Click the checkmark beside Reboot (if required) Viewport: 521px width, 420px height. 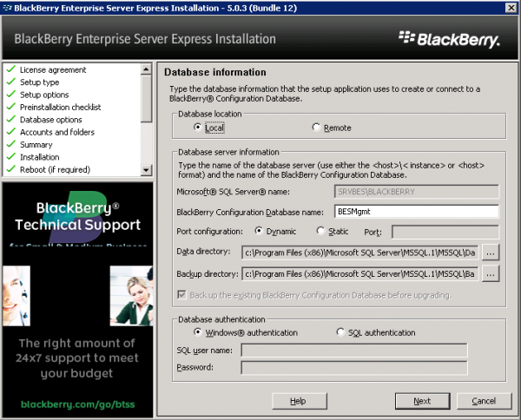(11, 168)
